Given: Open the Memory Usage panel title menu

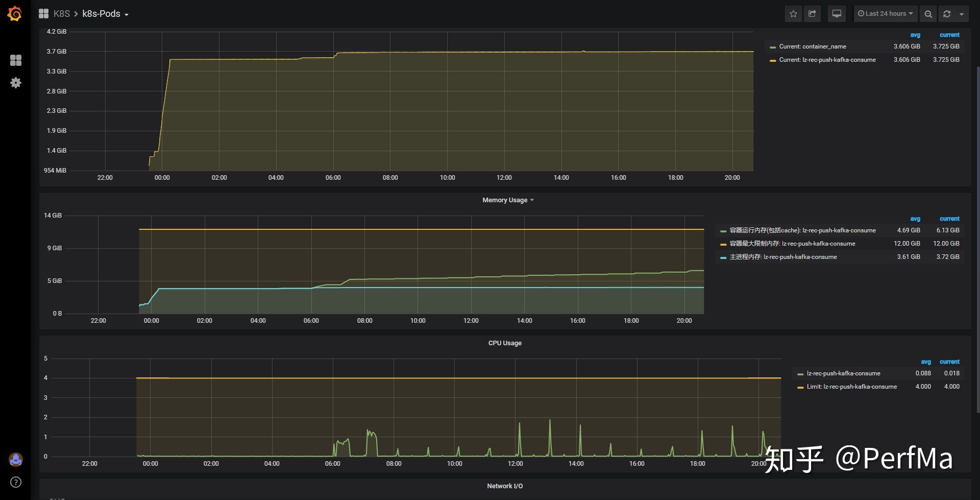Looking at the screenshot, I should pos(508,200).
